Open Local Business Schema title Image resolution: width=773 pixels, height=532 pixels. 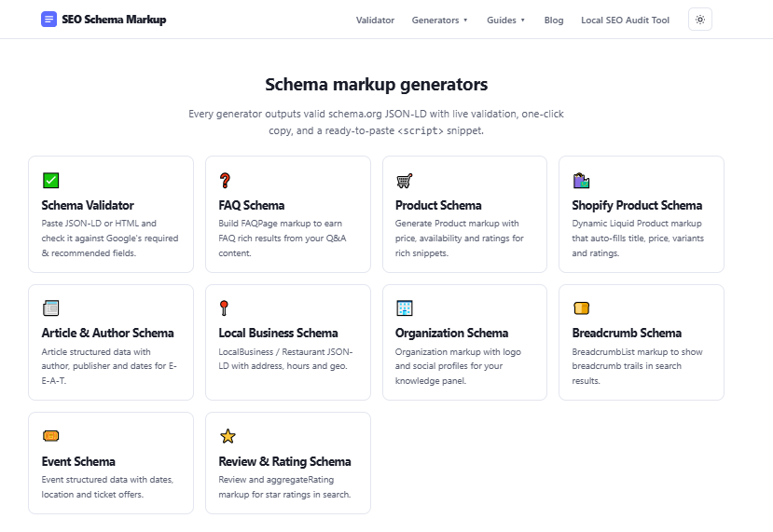[278, 333]
